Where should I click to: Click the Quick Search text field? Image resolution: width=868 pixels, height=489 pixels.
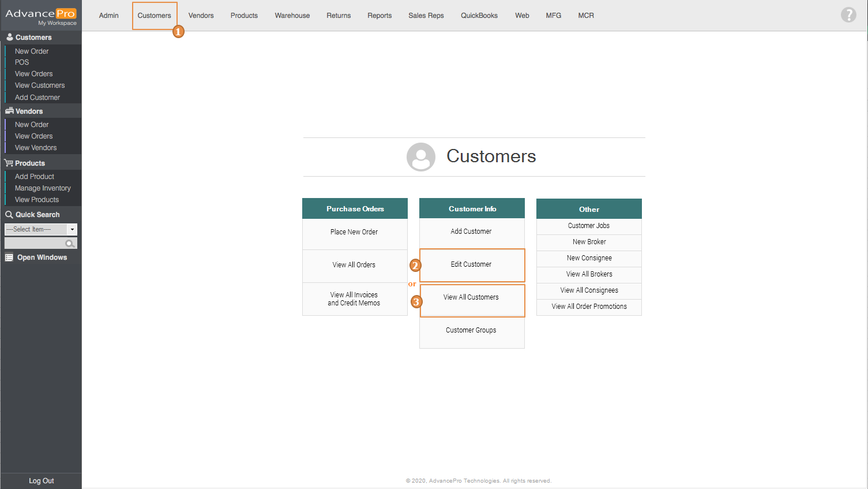pyautogui.click(x=35, y=244)
